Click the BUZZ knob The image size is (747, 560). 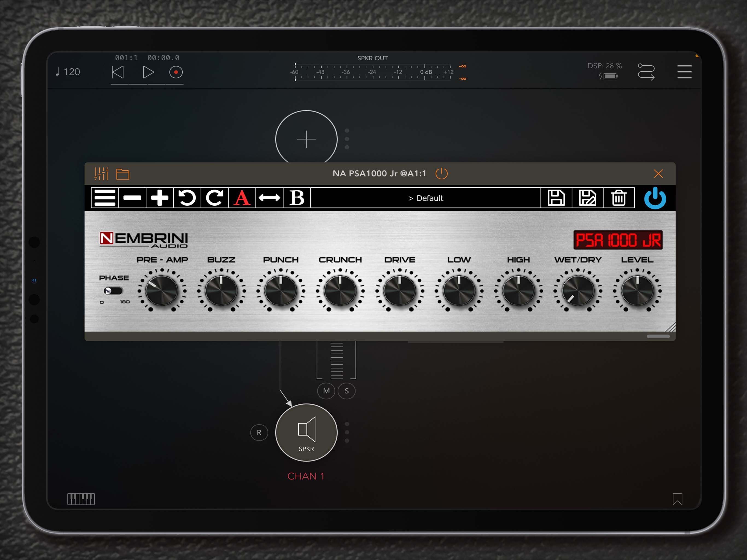221,290
